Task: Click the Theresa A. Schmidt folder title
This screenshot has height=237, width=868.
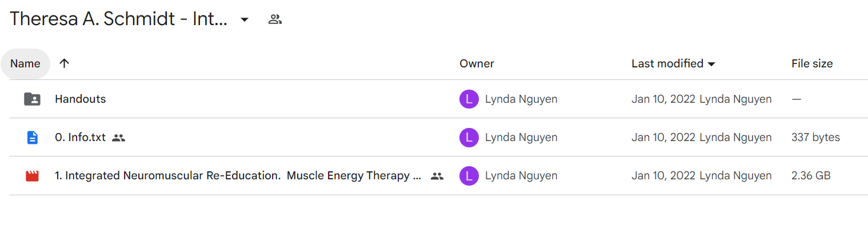Action: (x=119, y=19)
